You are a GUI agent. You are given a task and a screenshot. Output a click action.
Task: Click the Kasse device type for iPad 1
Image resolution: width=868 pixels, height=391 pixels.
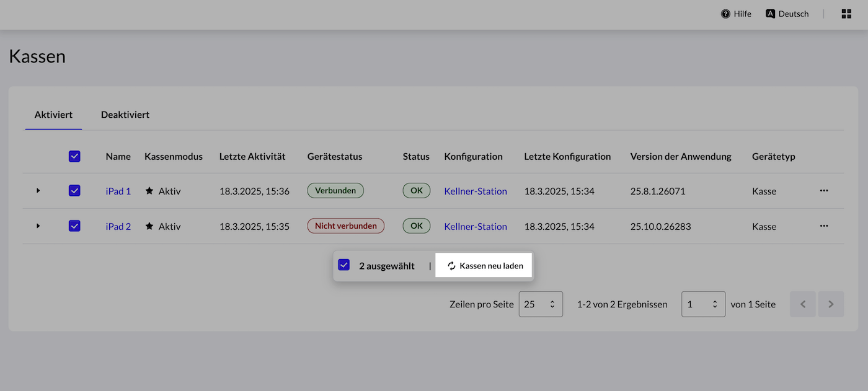click(764, 191)
